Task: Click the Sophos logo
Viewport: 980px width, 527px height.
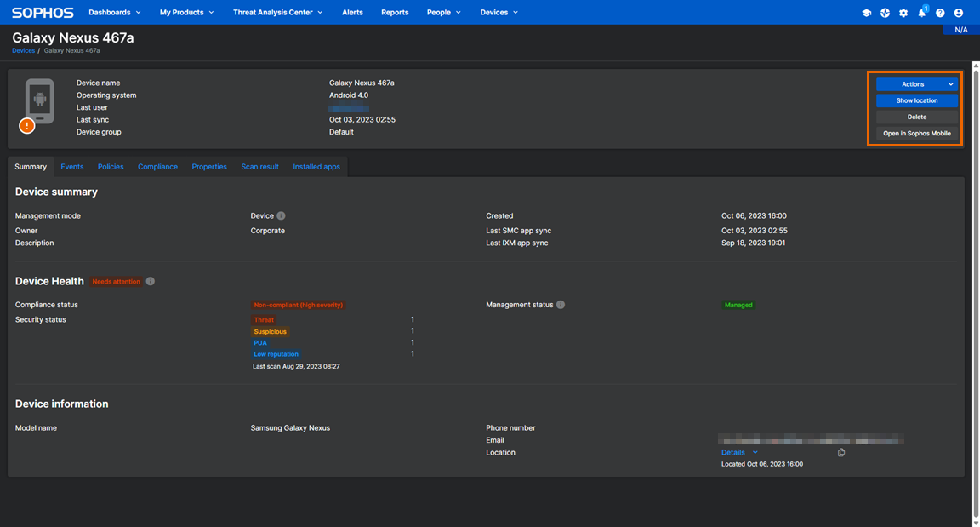Action: 43,13
